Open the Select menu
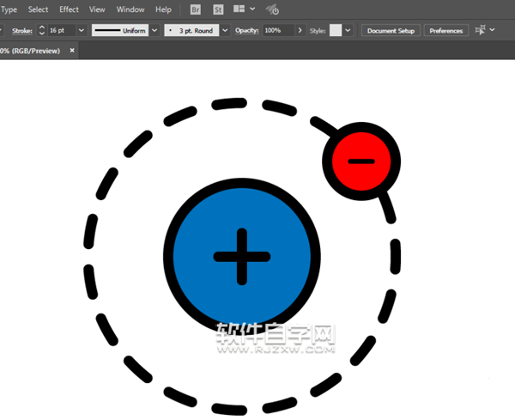 39,9
